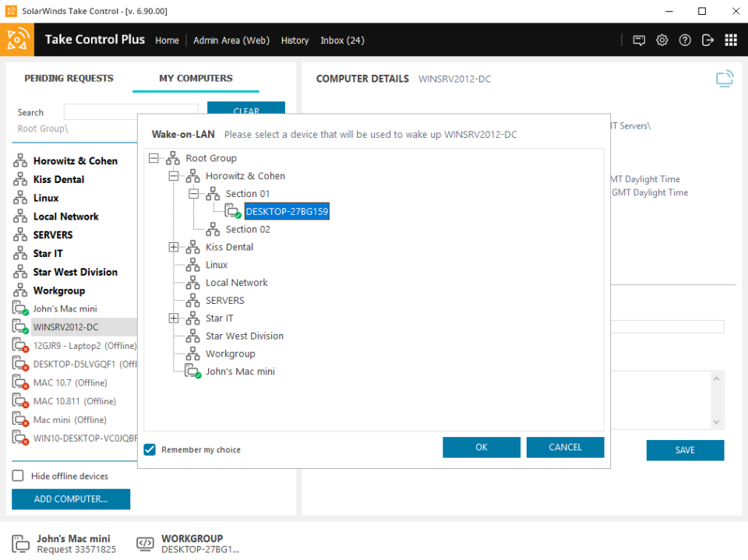Open the feedback chat icon
Screen dimensions: 748x560
coord(639,40)
